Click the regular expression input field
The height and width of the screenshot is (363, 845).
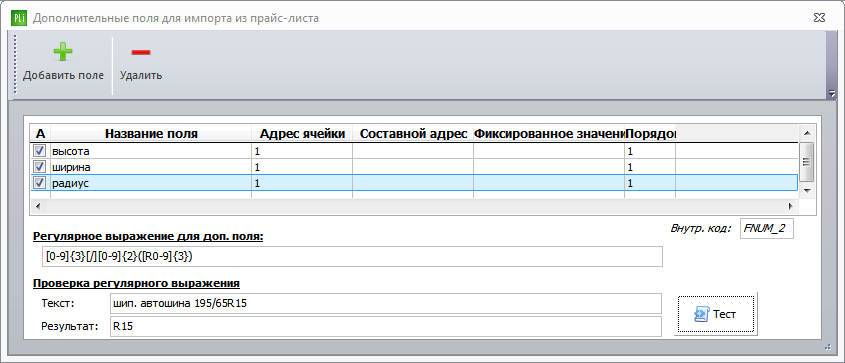coord(352,257)
